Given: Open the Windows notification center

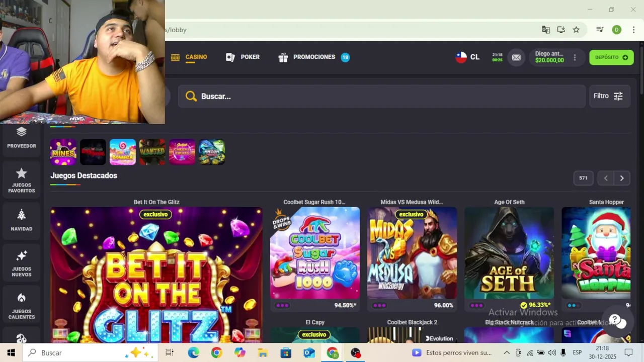Looking at the screenshot, I should click(x=628, y=353).
